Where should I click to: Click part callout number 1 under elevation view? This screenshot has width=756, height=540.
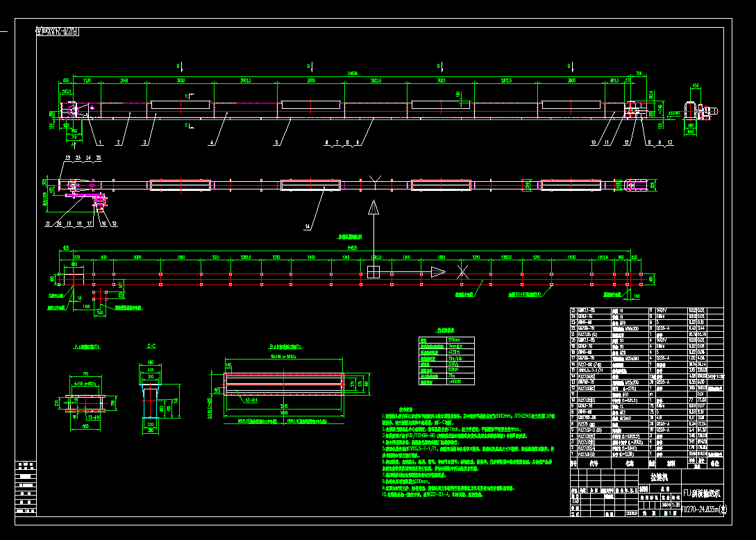(x=100, y=142)
